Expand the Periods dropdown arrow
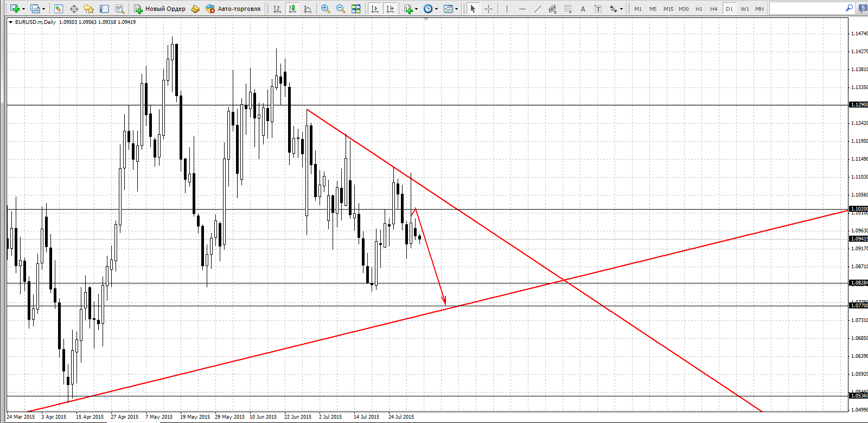868x423 pixels. (436, 9)
